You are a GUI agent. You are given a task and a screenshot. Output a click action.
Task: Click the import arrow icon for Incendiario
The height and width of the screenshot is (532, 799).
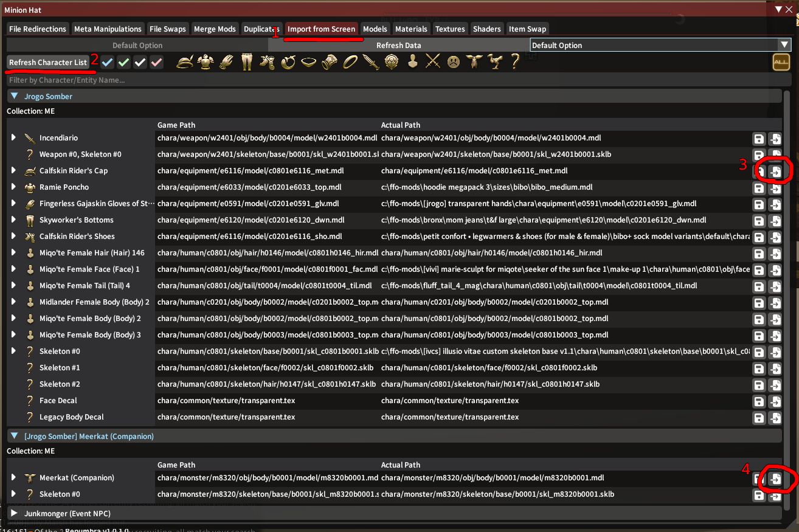click(775, 139)
